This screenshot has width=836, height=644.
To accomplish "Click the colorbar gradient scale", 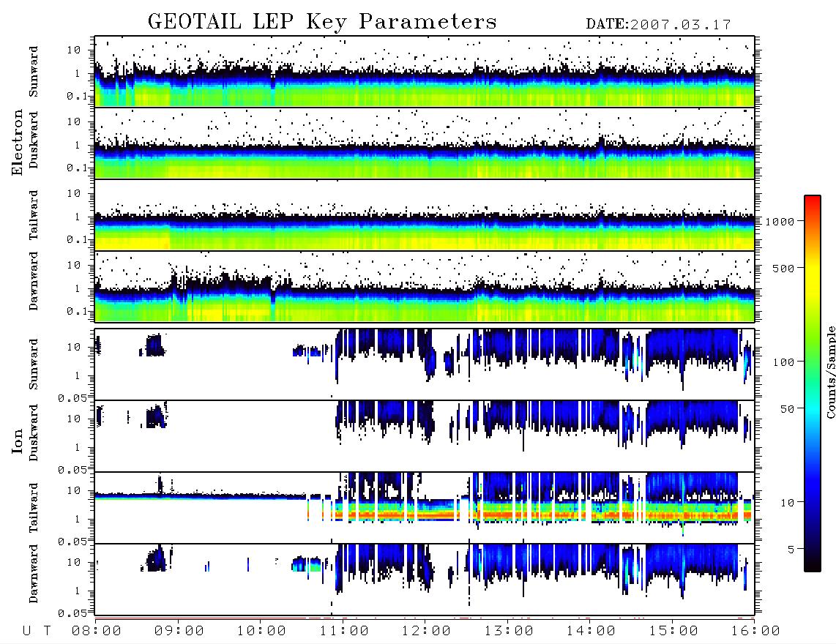I will click(812, 383).
